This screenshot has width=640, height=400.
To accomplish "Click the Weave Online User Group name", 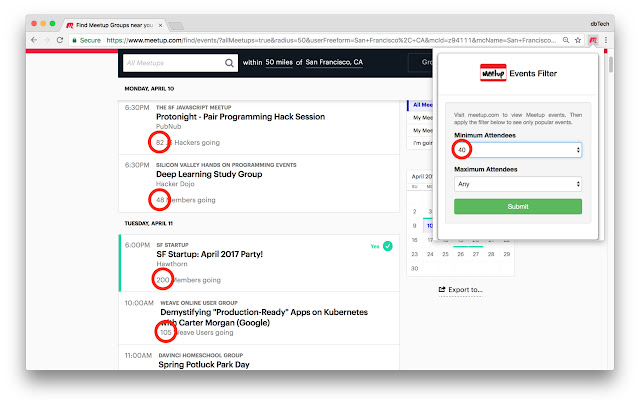I will (199, 303).
